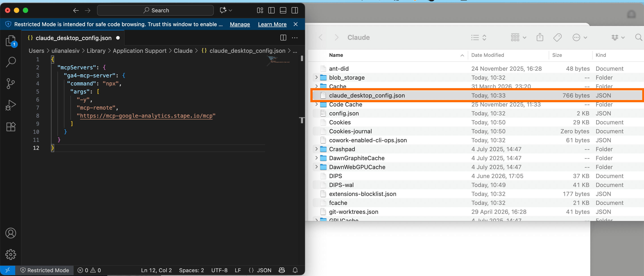Click Application Support breadcrumb
644x276 pixels.
click(x=140, y=51)
